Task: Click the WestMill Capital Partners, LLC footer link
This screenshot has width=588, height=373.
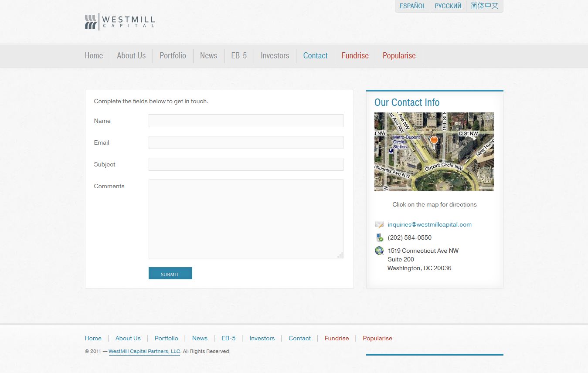Action: click(x=144, y=352)
